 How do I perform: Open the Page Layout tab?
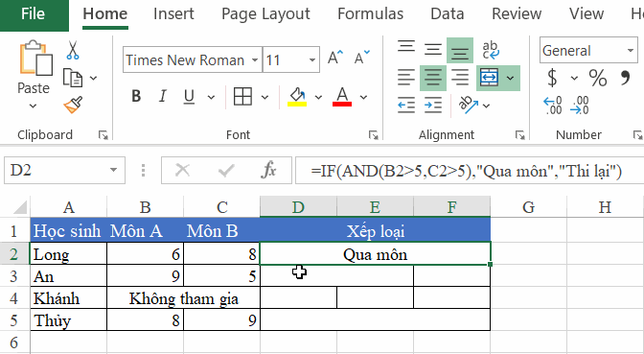click(x=265, y=14)
